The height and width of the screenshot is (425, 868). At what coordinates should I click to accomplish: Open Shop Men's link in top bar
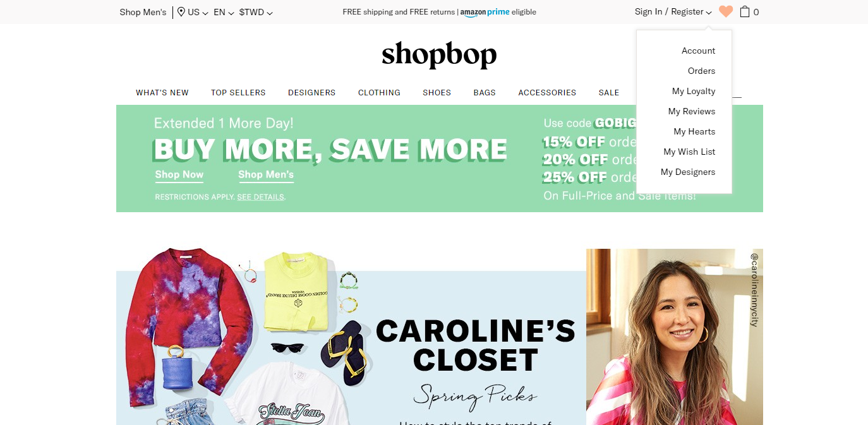point(143,12)
